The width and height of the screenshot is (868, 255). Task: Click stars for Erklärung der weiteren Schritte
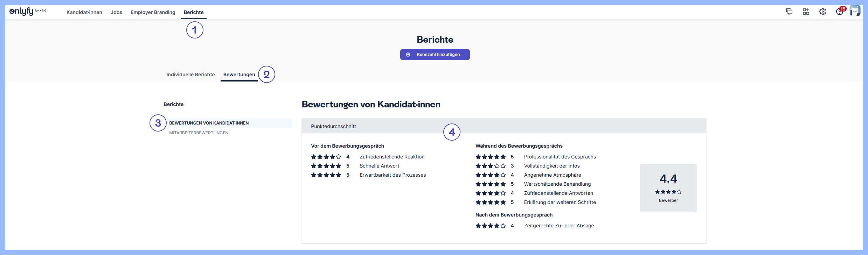pos(491,202)
